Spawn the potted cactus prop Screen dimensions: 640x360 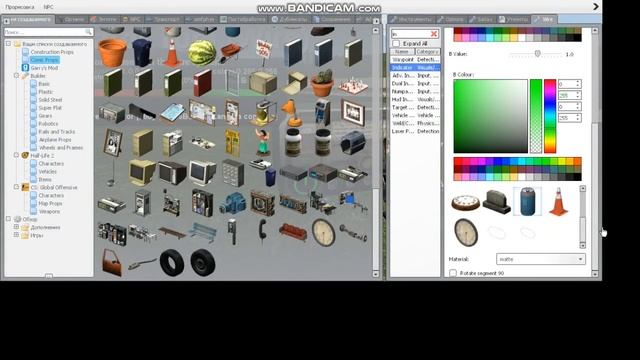point(322,82)
